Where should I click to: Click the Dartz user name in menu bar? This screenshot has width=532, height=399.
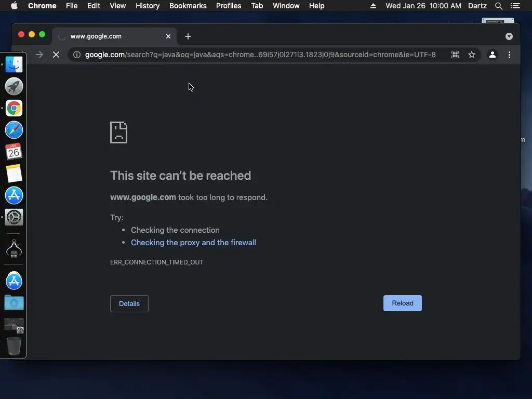[477, 6]
